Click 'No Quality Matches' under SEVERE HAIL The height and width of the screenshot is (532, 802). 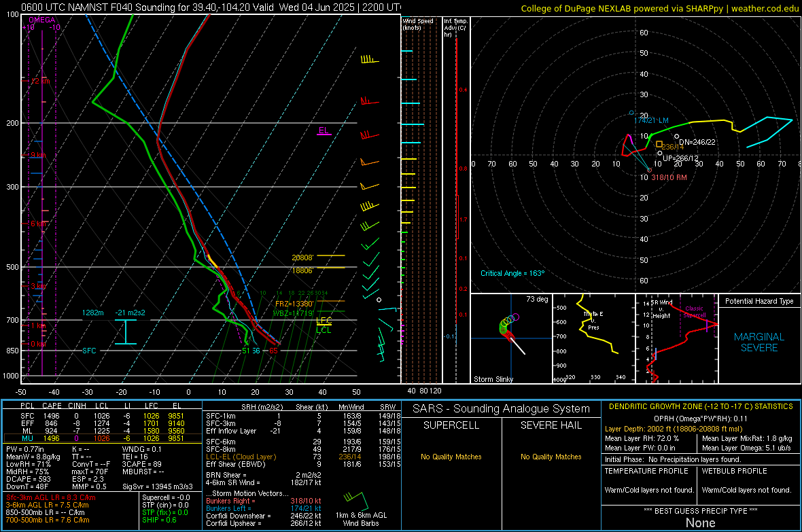[551, 457]
